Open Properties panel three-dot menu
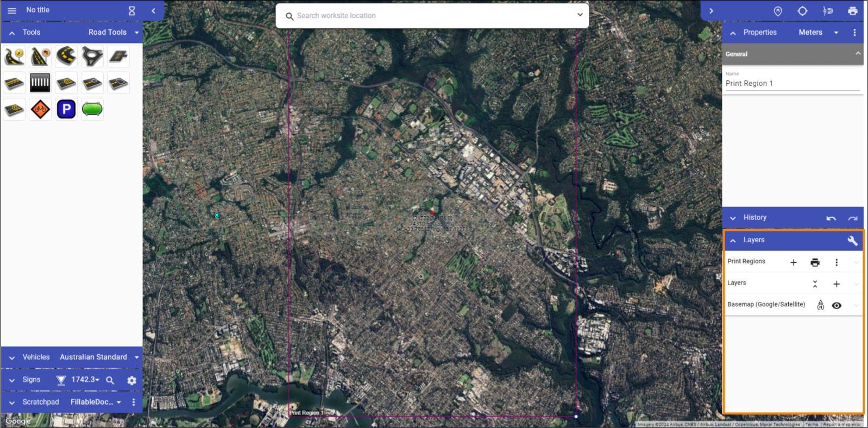The height and width of the screenshot is (428, 868). pos(854,33)
